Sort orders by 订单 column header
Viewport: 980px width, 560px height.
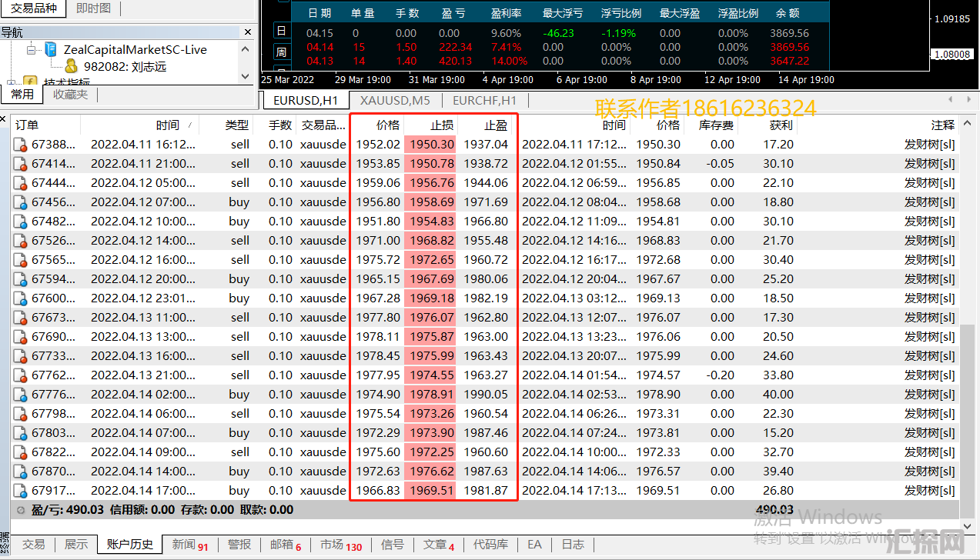point(27,125)
